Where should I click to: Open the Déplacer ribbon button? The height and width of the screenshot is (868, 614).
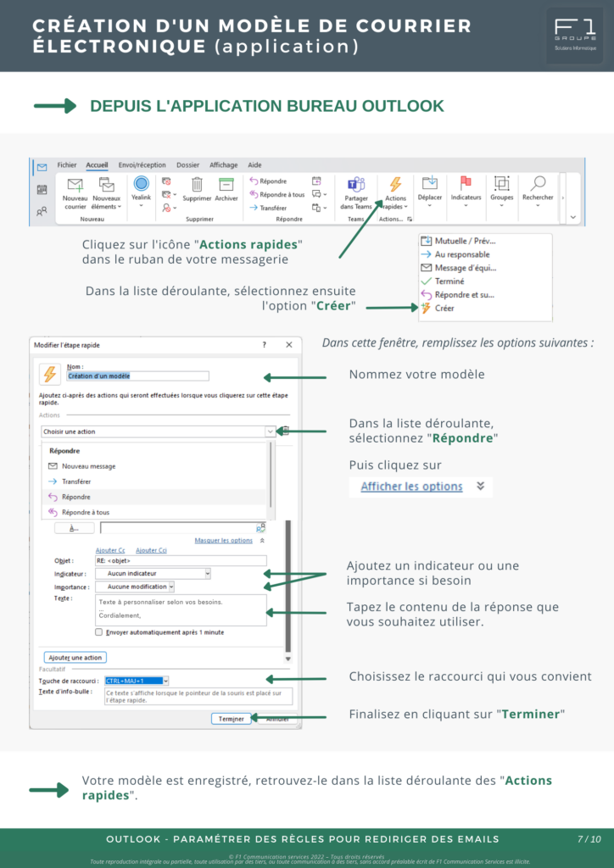tap(430, 191)
